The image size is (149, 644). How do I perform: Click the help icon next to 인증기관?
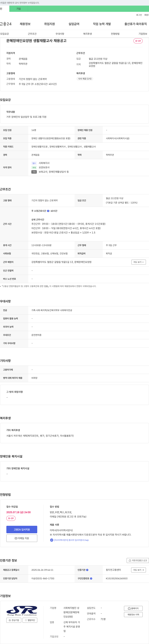(x=87, y=570)
